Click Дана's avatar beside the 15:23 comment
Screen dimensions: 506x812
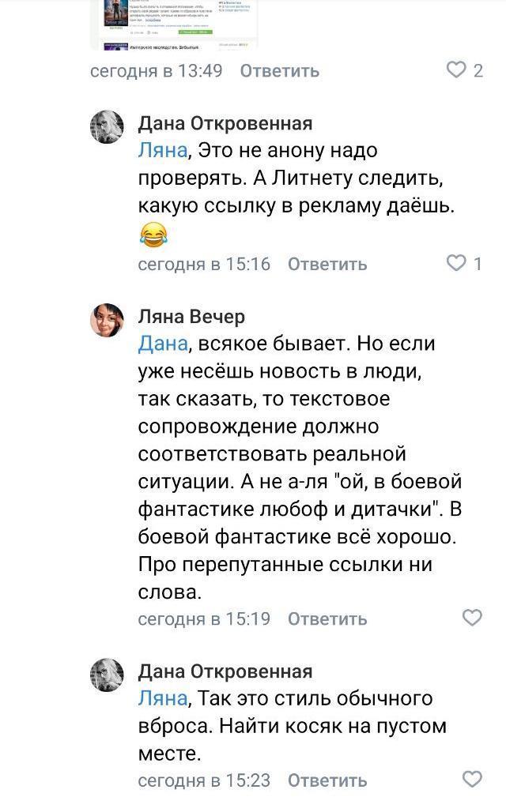107,676
